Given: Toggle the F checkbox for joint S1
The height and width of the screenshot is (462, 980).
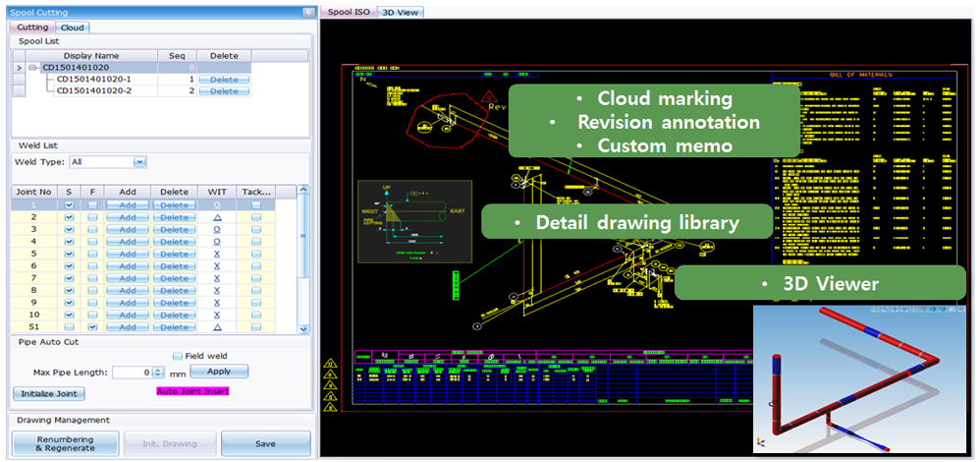Looking at the screenshot, I should pos(92,327).
